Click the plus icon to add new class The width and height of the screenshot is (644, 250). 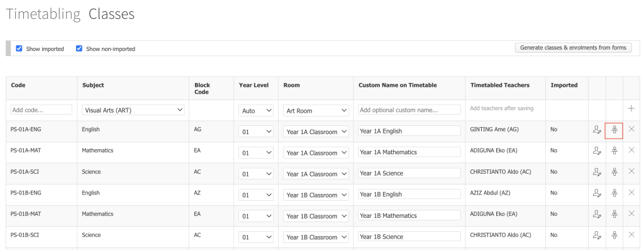point(631,109)
